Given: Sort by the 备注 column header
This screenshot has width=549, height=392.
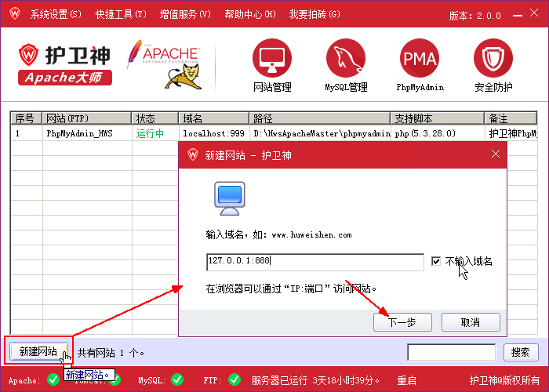Looking at the screenshot, I should point(511,118).
